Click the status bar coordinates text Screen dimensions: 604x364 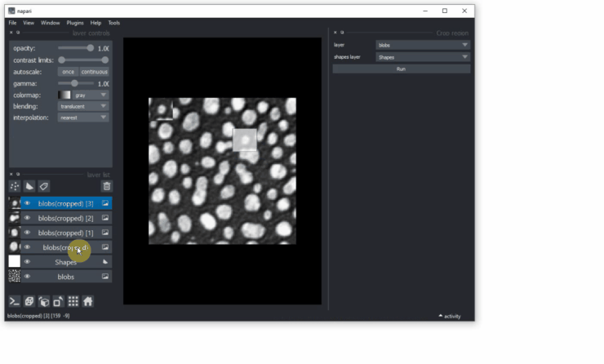tap(38, 316)
